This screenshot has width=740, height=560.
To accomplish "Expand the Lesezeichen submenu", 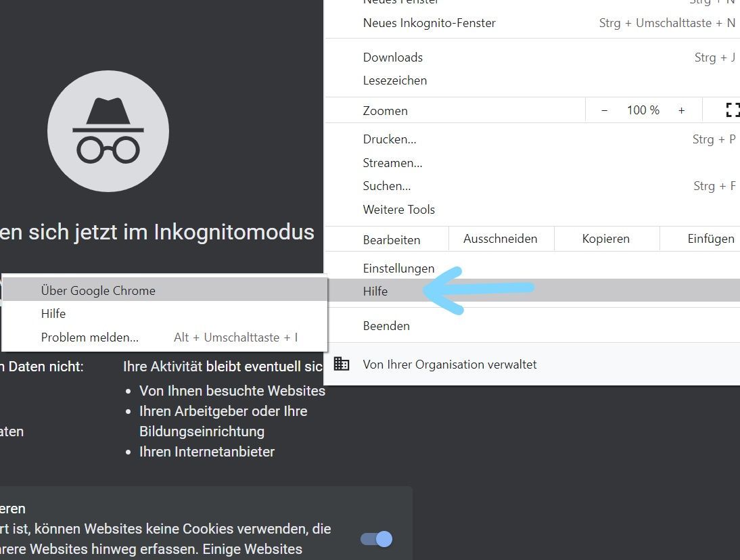I will pos(532,80).
